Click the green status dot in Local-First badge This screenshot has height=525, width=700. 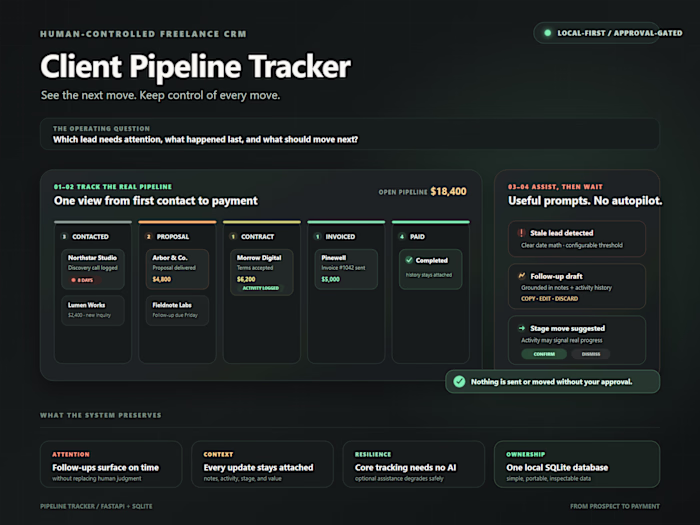[547, 33]
